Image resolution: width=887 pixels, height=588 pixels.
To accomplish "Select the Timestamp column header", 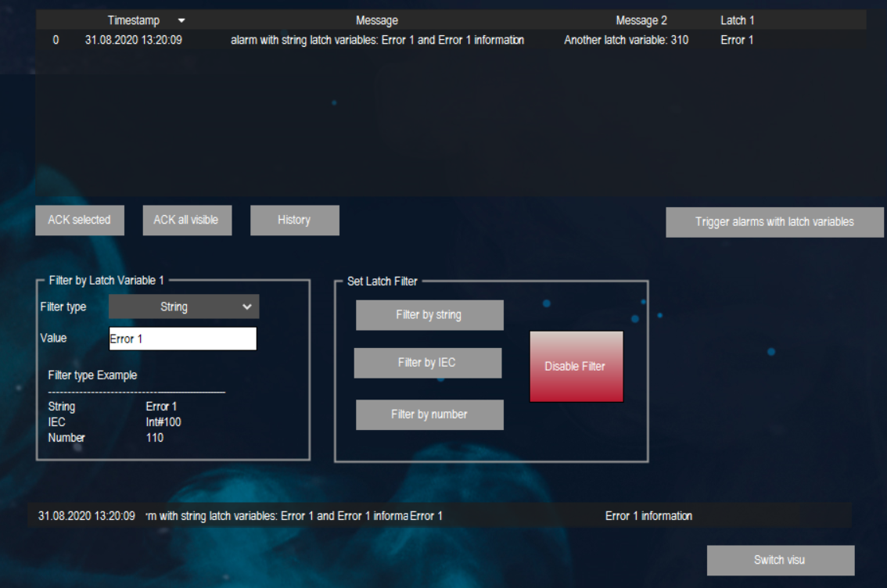I will point(134,20).
